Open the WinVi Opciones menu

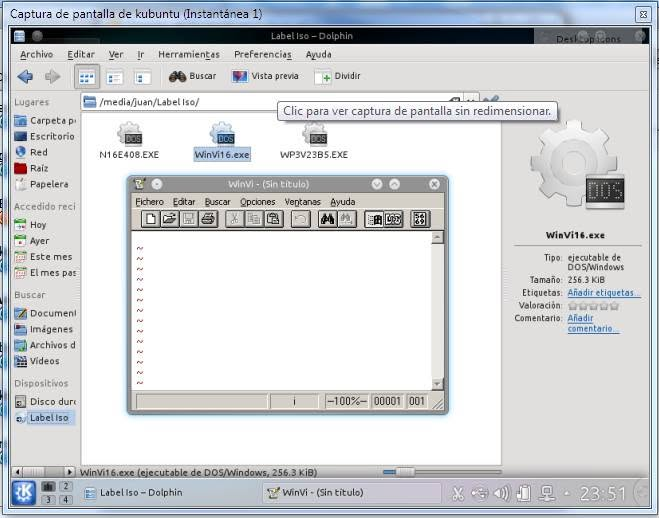click(x=258, y=202)
